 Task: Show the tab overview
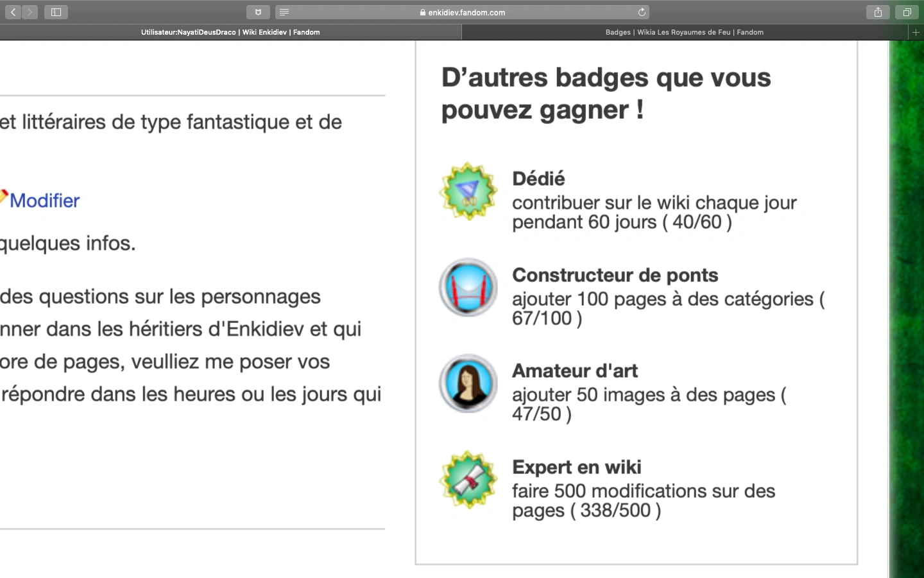click(x=907, y=12)
